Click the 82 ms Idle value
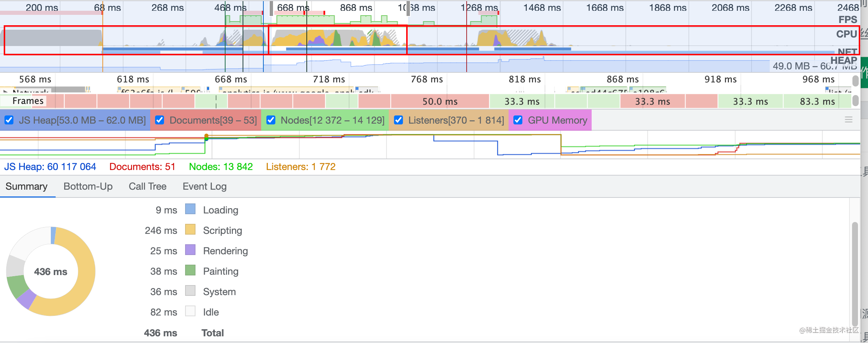Image resolution: width=868 pixels, height=343 pixels. pos(164,312)
